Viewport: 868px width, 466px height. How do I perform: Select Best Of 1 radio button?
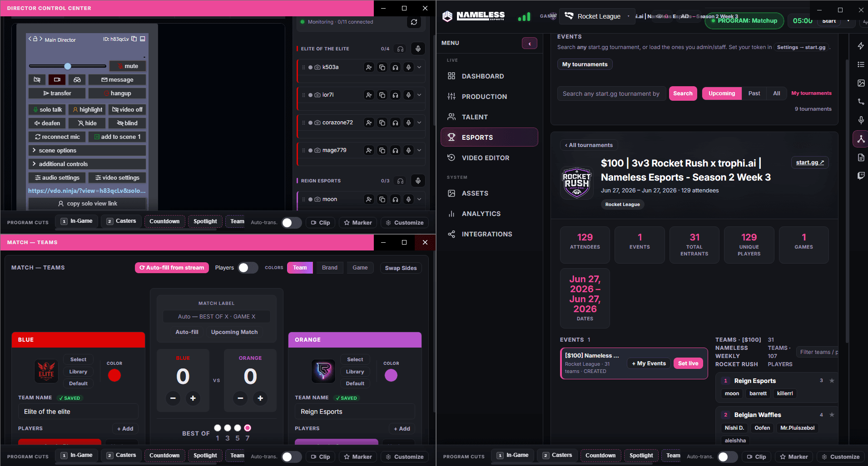click(x=218, y=428)
